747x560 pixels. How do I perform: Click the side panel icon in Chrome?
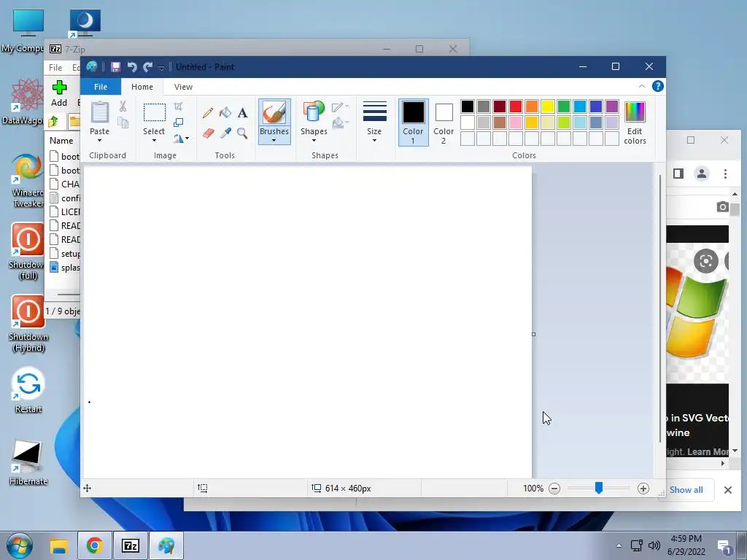click(x=678, y=174)
